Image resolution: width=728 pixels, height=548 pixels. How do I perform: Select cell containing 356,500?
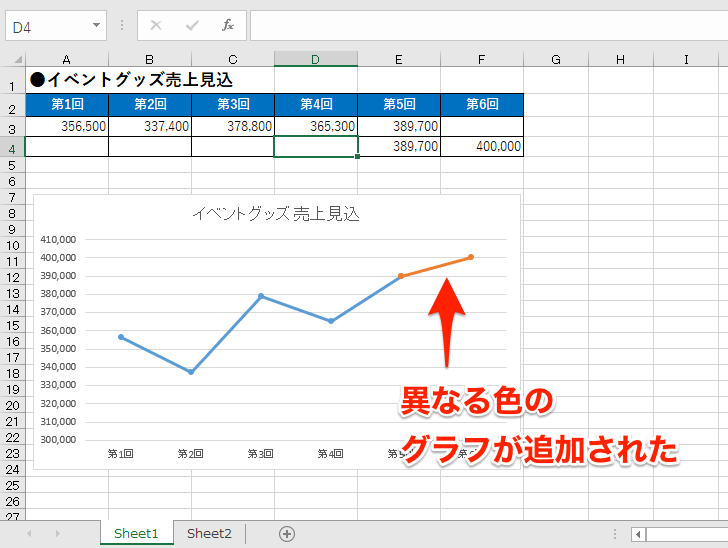pos(67,126)
